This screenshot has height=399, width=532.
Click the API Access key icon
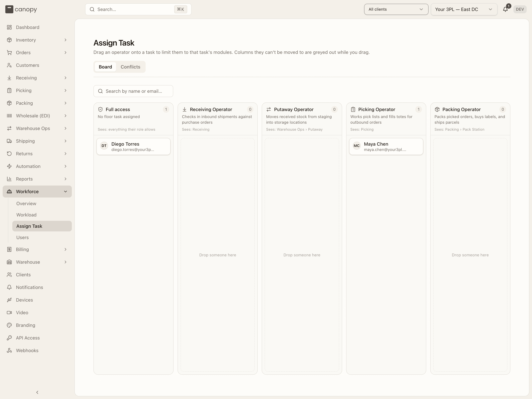pyautogui.click(x=9, y=338)
